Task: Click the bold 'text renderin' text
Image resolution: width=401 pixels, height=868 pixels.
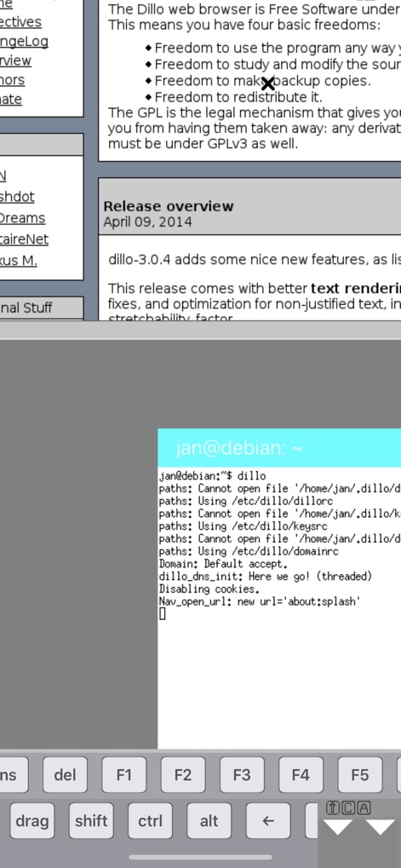Action: 356,289
